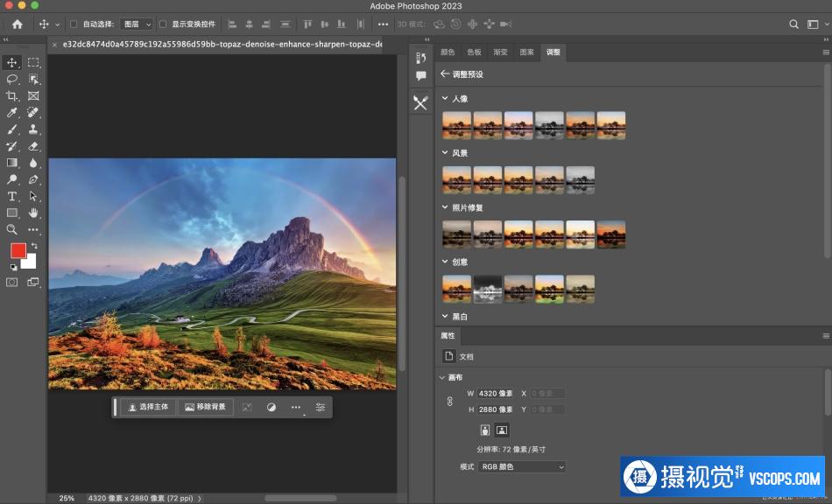832x504 pixels.
Task: Select the 调整 tab
Action: coord(553,52)
